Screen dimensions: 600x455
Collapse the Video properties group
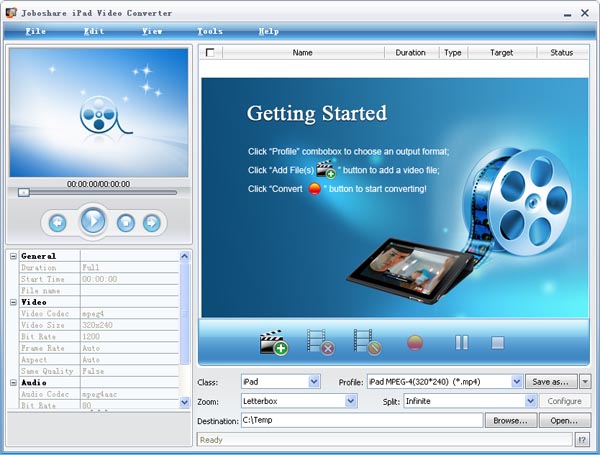click(13, 302)
